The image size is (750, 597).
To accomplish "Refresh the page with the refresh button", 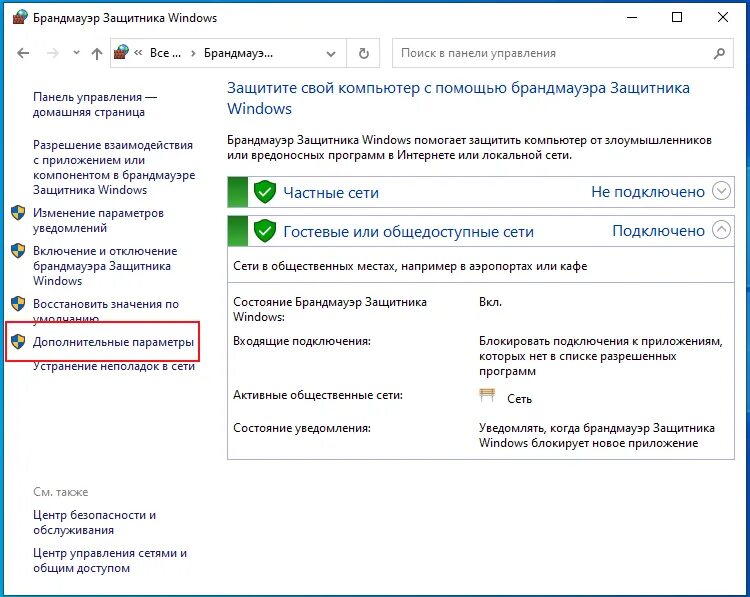I will point(364,53).
